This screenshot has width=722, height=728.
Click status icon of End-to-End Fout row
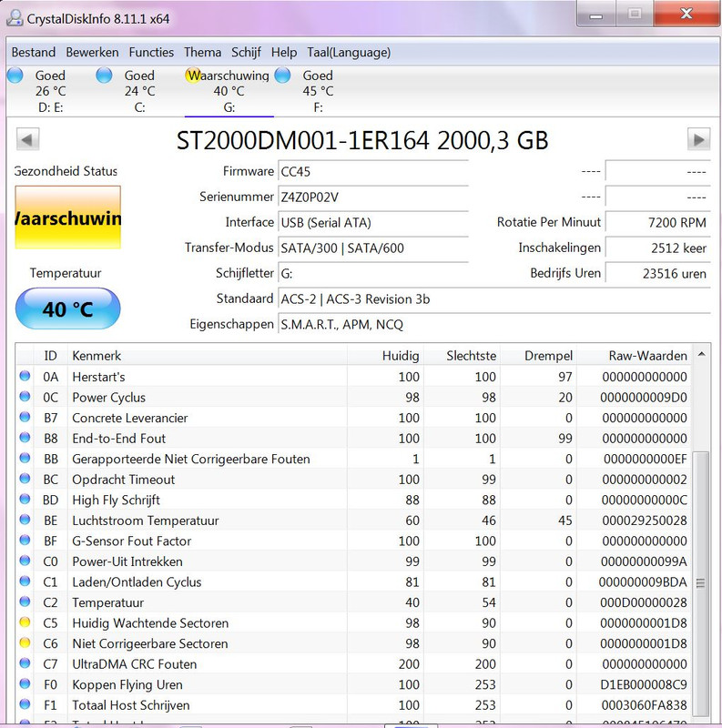click(25, 438)
